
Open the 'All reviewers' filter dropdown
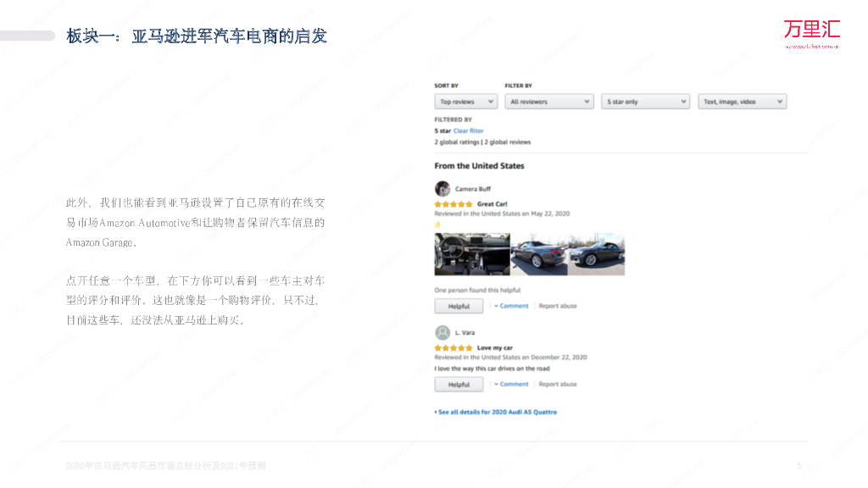pos(549,102)
